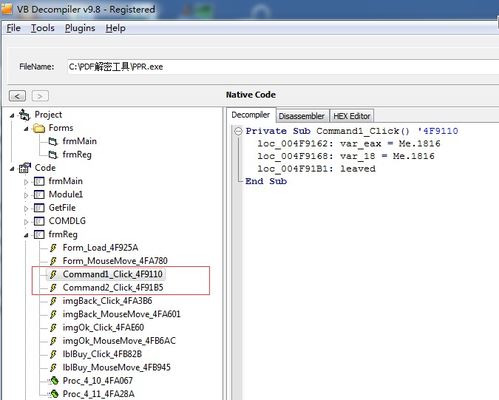Click the COMDLG module icon
This screenshot has height=400, width=499.
[x=39, y=221]
